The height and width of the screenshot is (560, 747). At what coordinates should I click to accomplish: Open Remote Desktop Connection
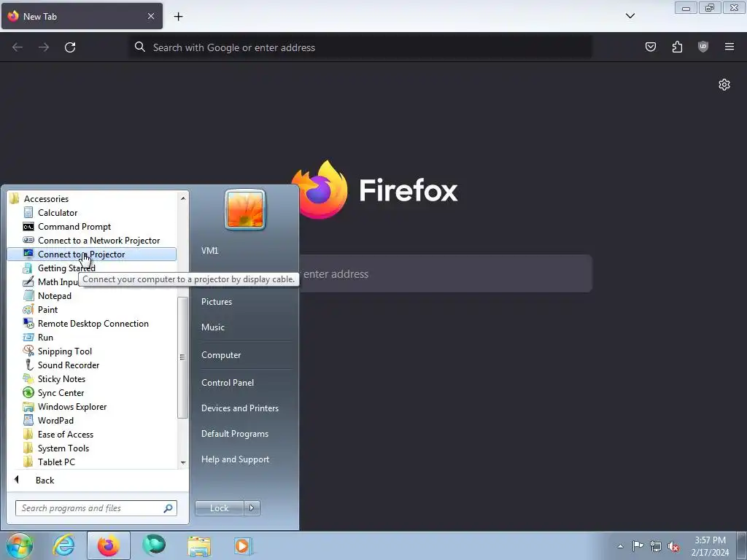(91, 323)
